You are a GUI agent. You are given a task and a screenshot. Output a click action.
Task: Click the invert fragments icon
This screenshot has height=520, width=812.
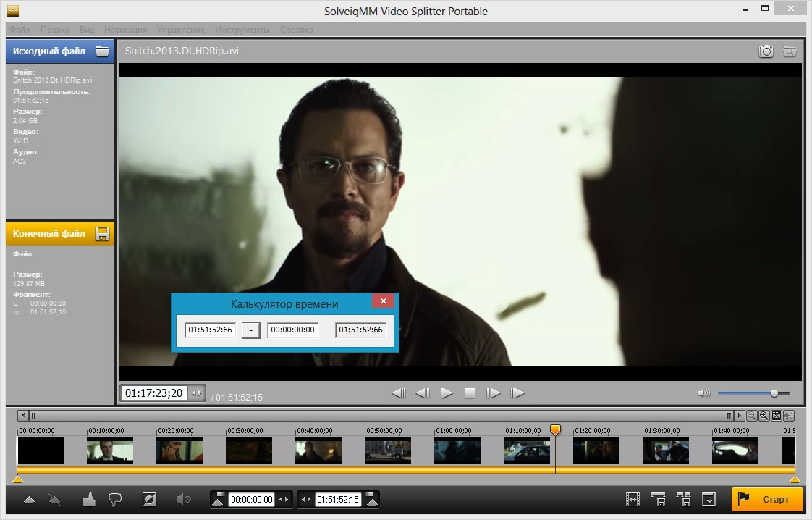pyautogui.click(x=149, y=500)
